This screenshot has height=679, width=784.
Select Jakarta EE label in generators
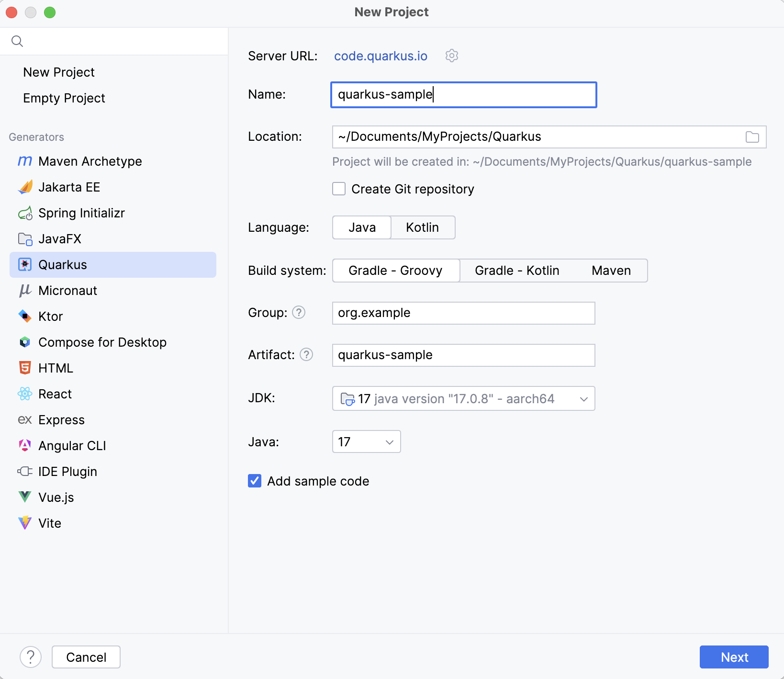(69, 187)
